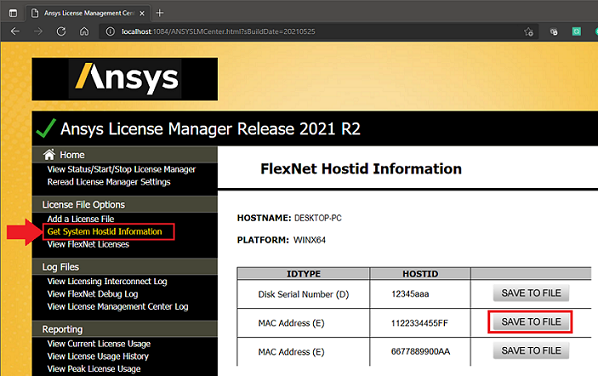
Task: Click the hostid value 6677889900AA
Action: click(x=420, y=351)
